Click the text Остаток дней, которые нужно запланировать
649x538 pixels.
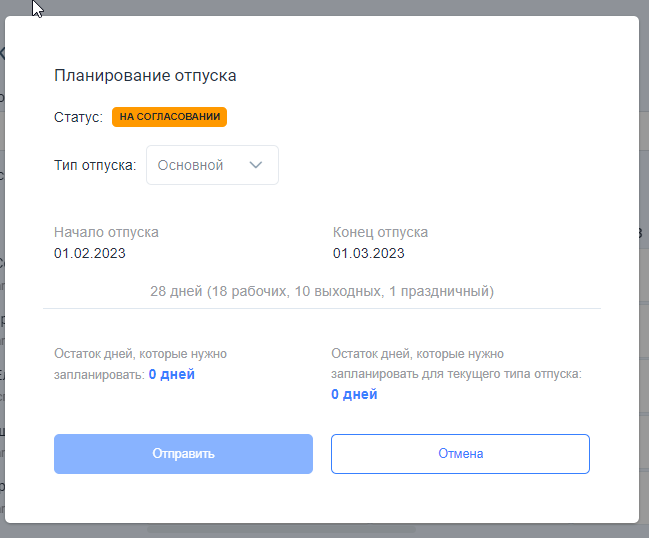tap(140, 364)
